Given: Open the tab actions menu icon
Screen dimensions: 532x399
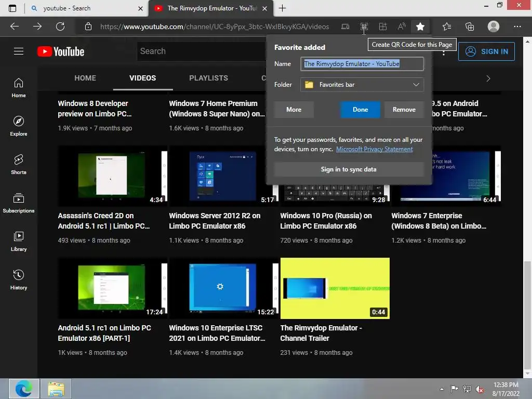Looking at the screenshot, I should (12, 8).
